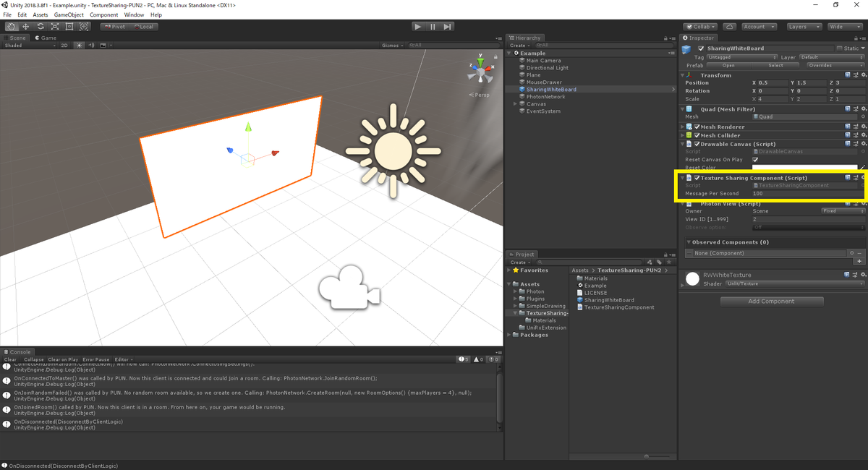Select the Hand tool in the toolbar
This screenshot has height=470, width=868.
(12, 26)
